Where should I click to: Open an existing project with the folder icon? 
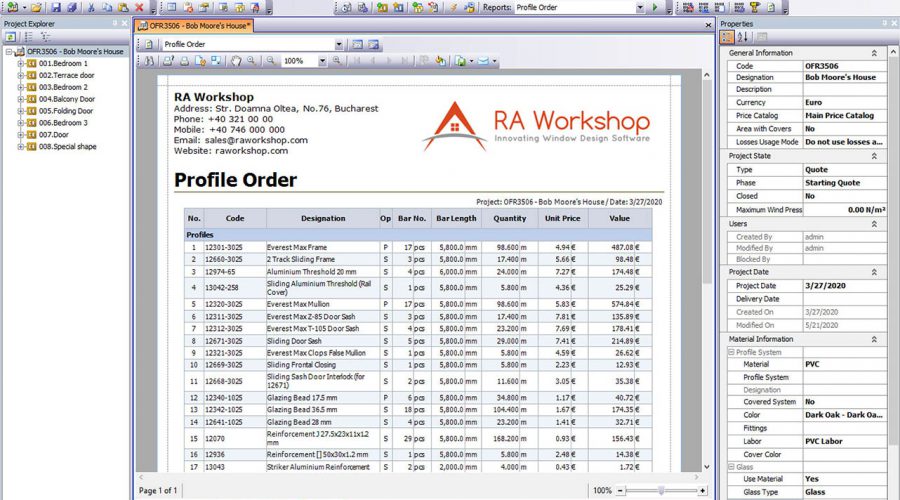point(36,7)
